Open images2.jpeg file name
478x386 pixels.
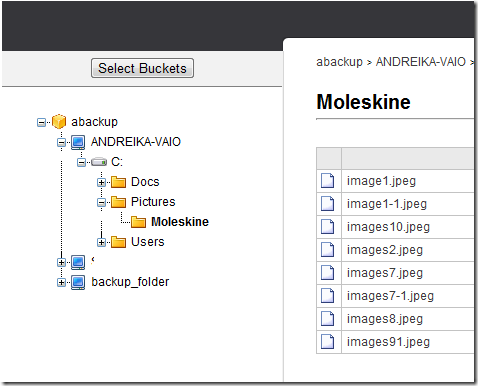click(385, 250)
